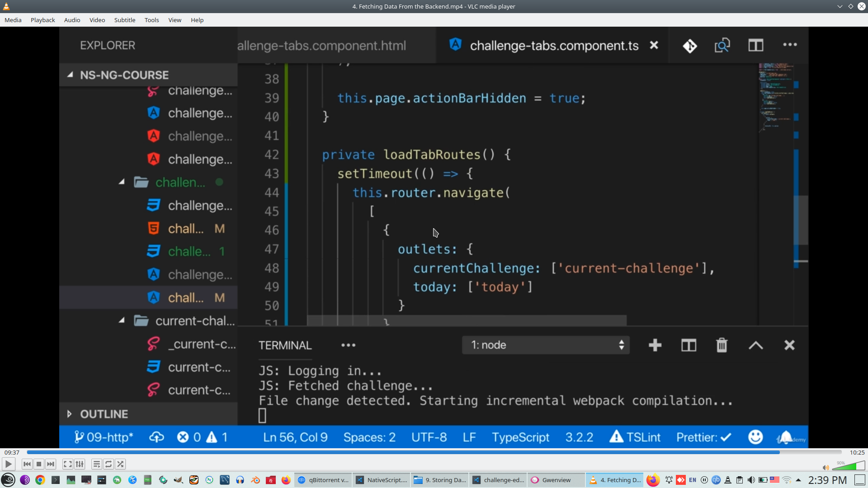Open the Subtitle menu

tap(124, 20)
